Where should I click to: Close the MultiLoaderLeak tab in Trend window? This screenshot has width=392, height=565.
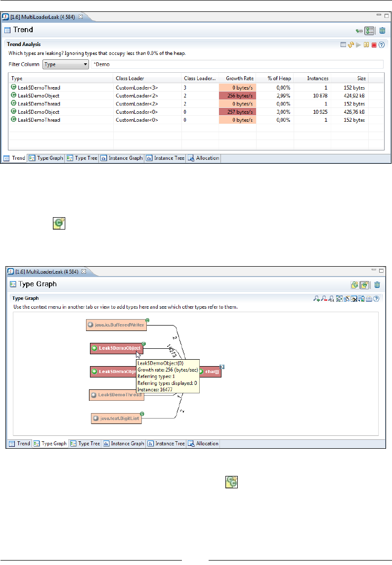pos(81,17)
